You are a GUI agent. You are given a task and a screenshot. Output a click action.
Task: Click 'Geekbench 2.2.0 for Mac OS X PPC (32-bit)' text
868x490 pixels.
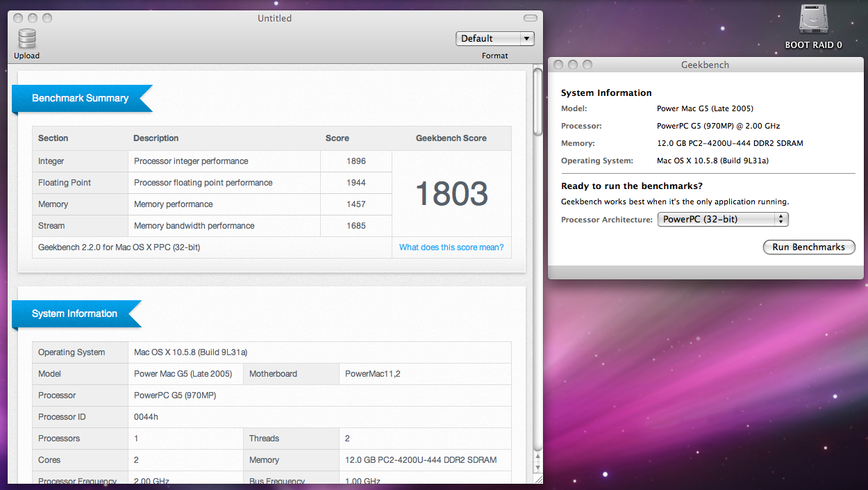tap(119, 247)
